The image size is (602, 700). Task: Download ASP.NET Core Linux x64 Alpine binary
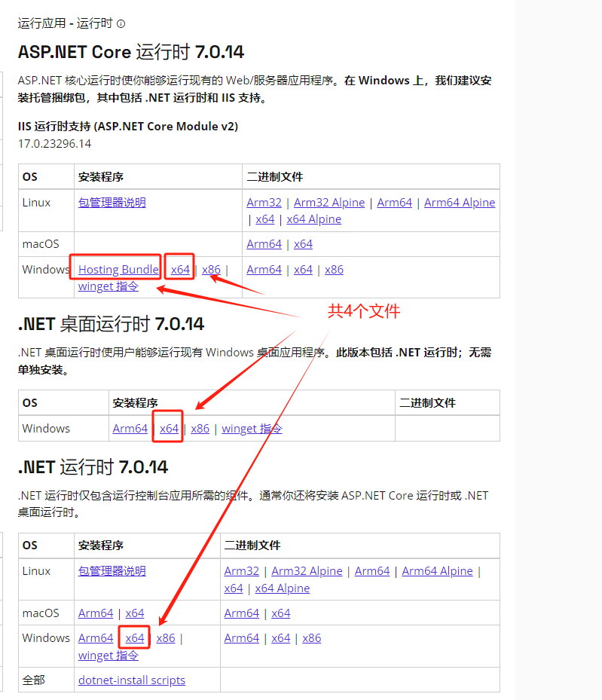point(314,219)
